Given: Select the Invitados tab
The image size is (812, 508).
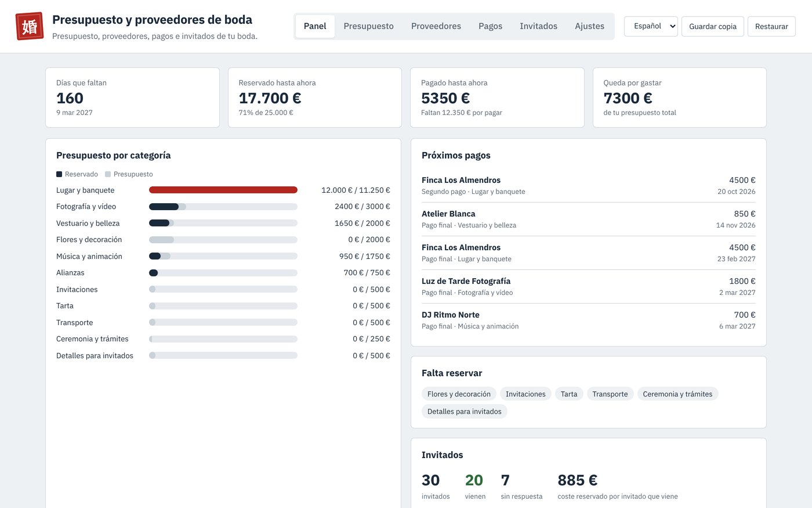Looking at the screenshot, I should [x=538, y=26].
